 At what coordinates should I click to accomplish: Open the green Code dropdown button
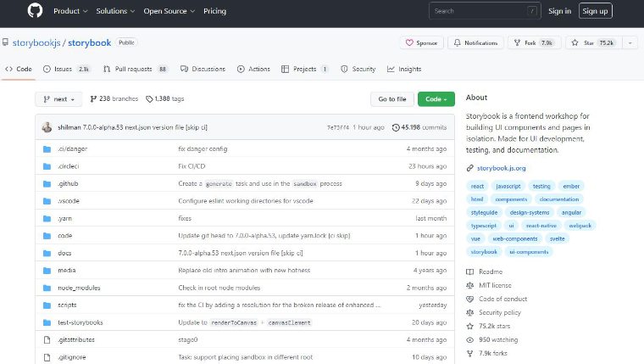point(436,99)
